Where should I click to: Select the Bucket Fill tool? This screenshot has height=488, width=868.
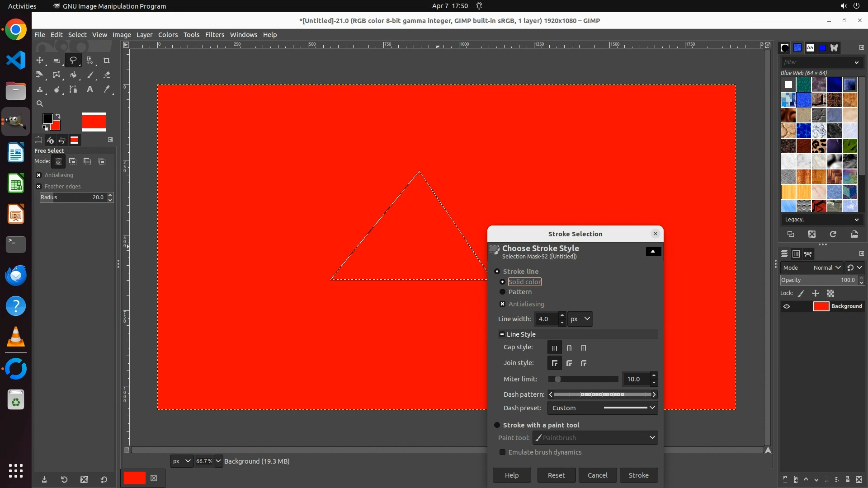pos(73,75)
